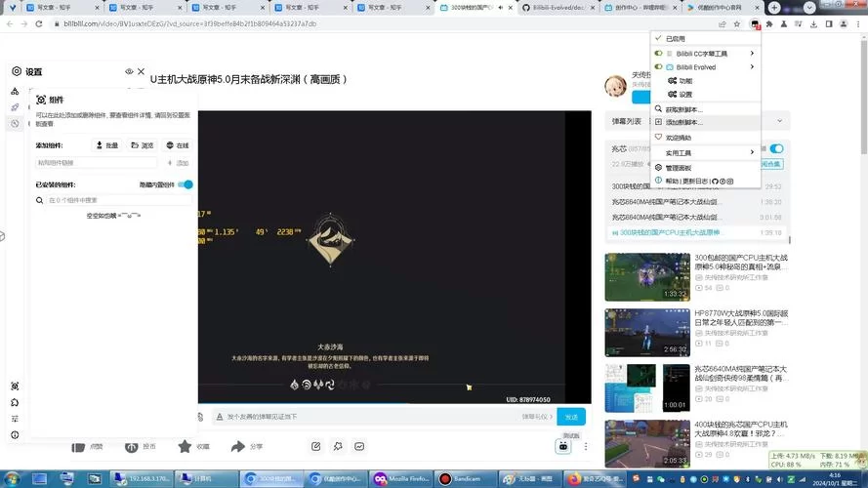Open 管理面板 menu entry
Image resolution: width=868 pixels, height=488 pixels.
tap(706, 167)
